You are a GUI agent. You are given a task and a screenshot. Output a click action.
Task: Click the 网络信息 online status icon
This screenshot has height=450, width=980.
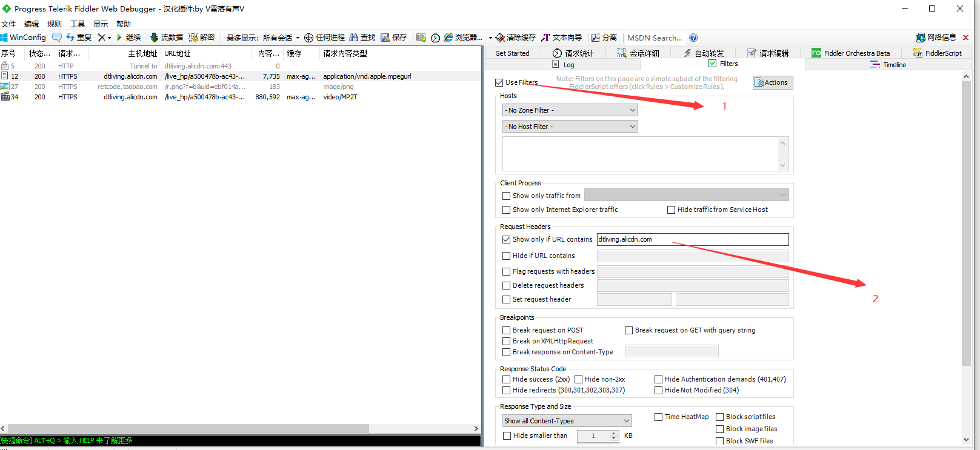coord(921,38)
